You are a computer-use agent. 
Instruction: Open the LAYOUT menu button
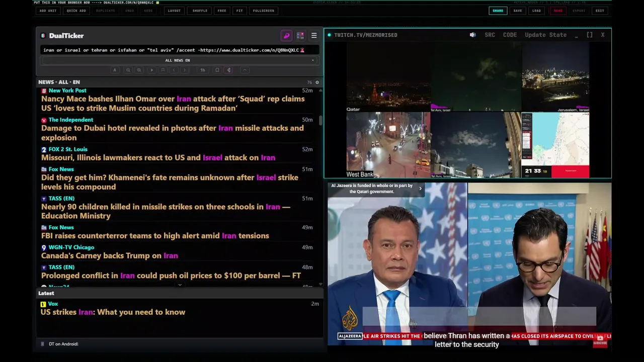(174, 11)
